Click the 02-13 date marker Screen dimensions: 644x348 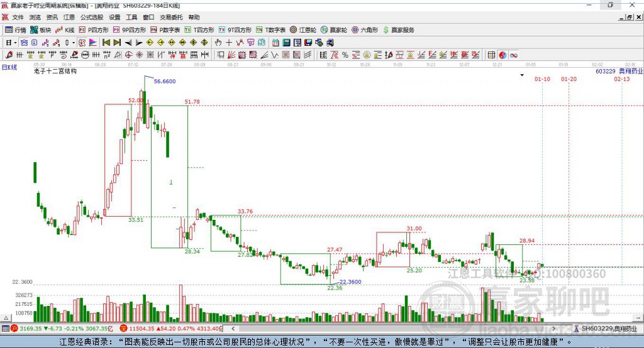622,79
